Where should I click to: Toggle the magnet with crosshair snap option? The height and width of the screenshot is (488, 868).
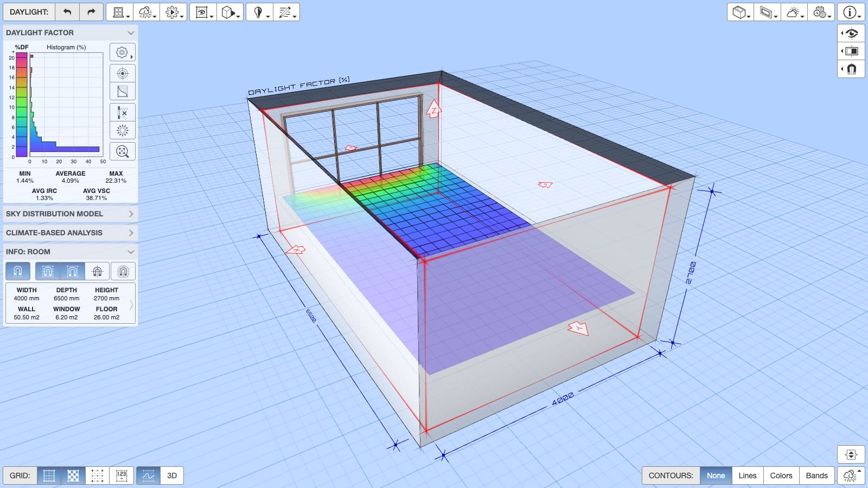click(98, 271)
